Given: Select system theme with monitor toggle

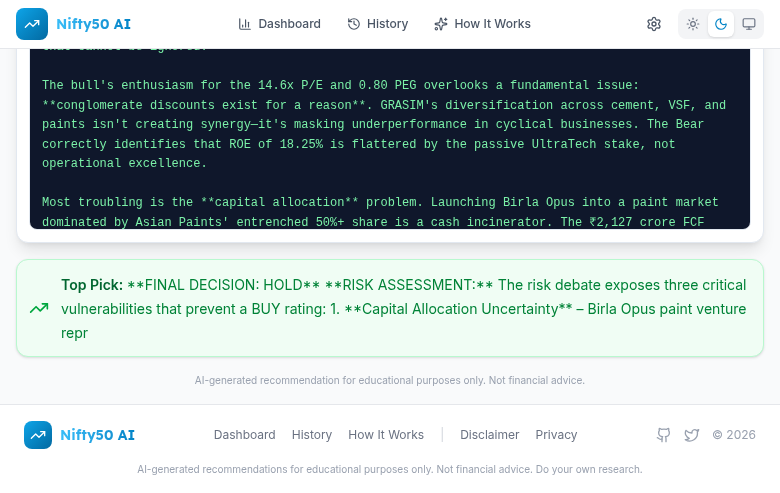Looking at the screenshot, I should coord(749,24).
